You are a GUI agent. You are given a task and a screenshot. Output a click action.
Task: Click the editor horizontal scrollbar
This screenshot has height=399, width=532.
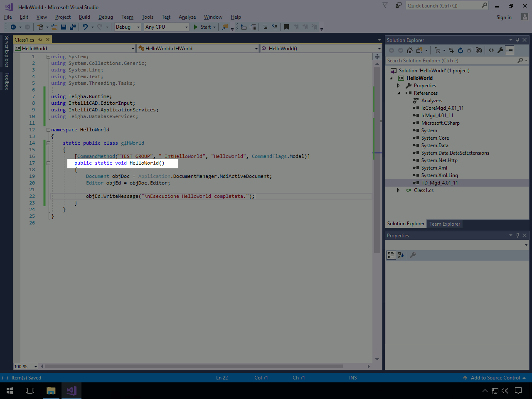click(194, 367)
